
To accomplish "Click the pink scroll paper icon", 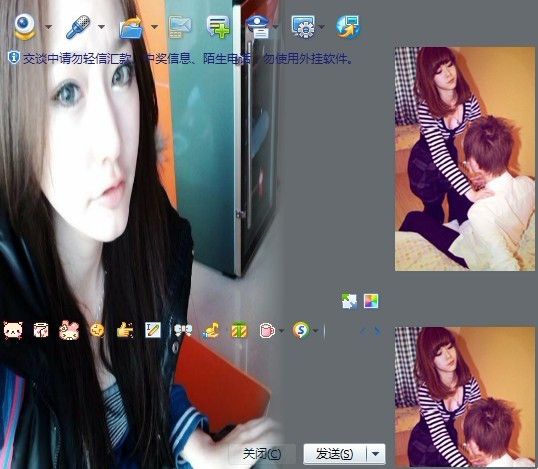I will (x=41, y=330).
